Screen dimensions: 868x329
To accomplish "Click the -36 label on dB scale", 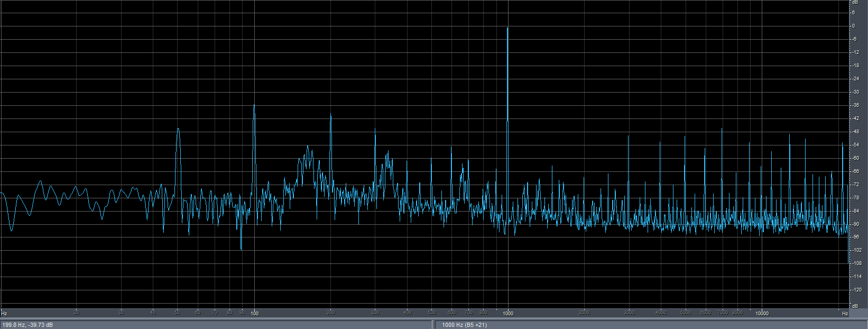I will point(855,105).
